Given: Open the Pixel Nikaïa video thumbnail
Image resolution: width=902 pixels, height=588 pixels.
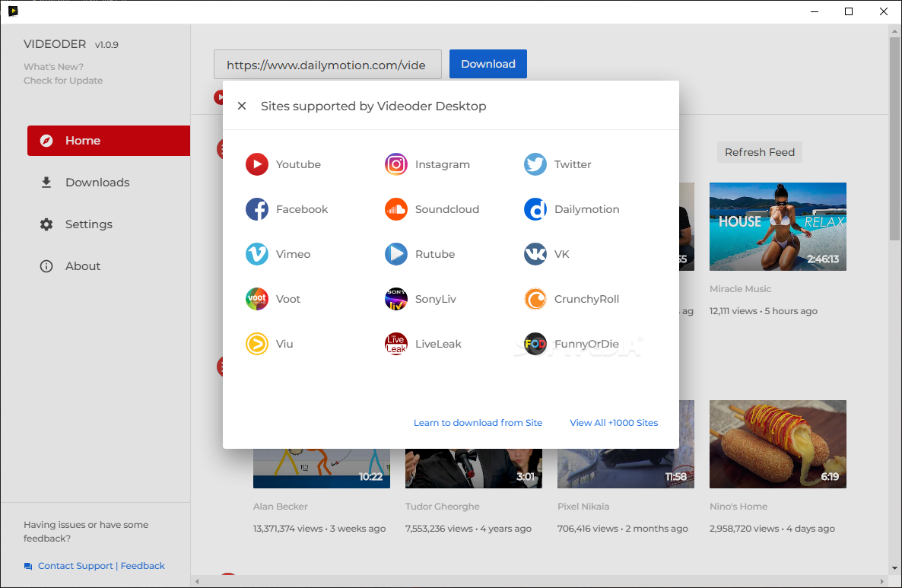Looking at the screenshot, I should click(x=626, y=469).
